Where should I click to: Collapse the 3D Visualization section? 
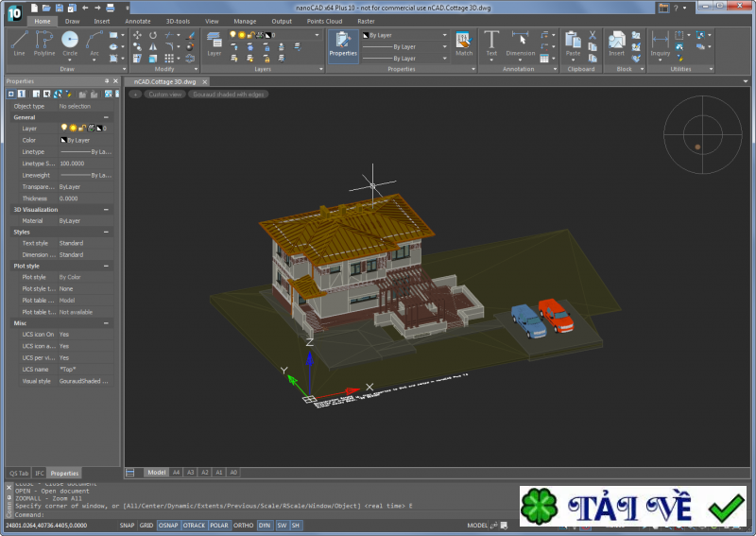(x=106, y=209)
